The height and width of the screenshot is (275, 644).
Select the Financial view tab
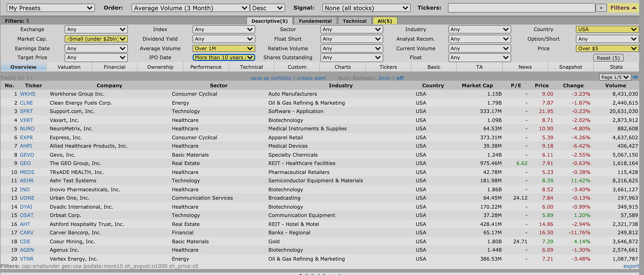(115, 67)
